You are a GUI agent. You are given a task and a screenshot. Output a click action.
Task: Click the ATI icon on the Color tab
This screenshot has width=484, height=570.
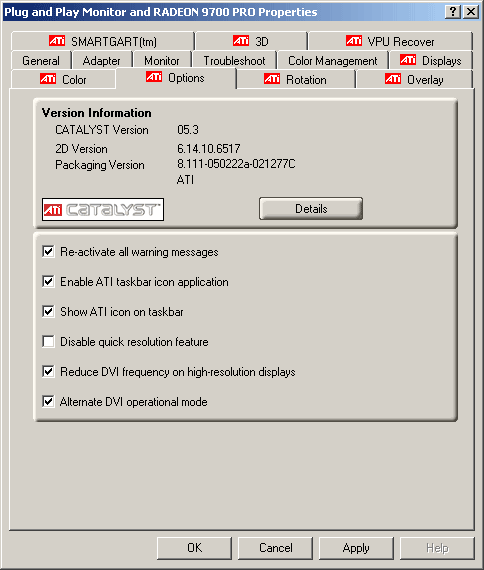[48, 79]
